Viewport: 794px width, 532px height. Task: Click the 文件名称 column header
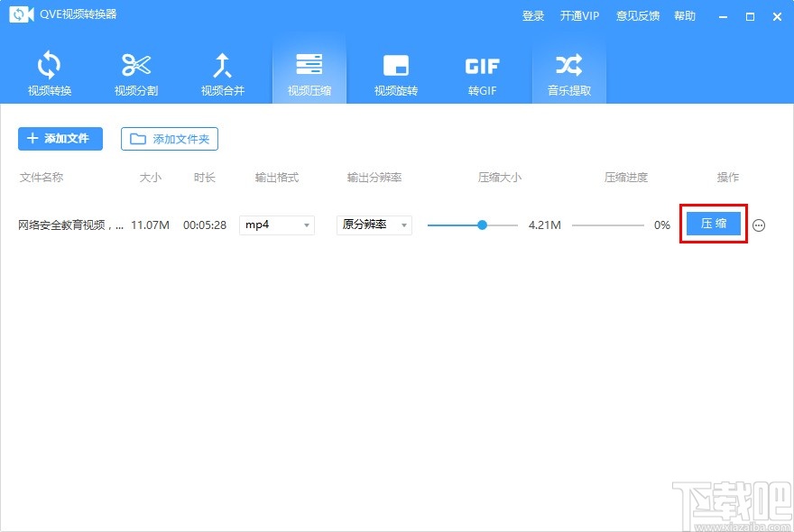(x=42, y=178)
